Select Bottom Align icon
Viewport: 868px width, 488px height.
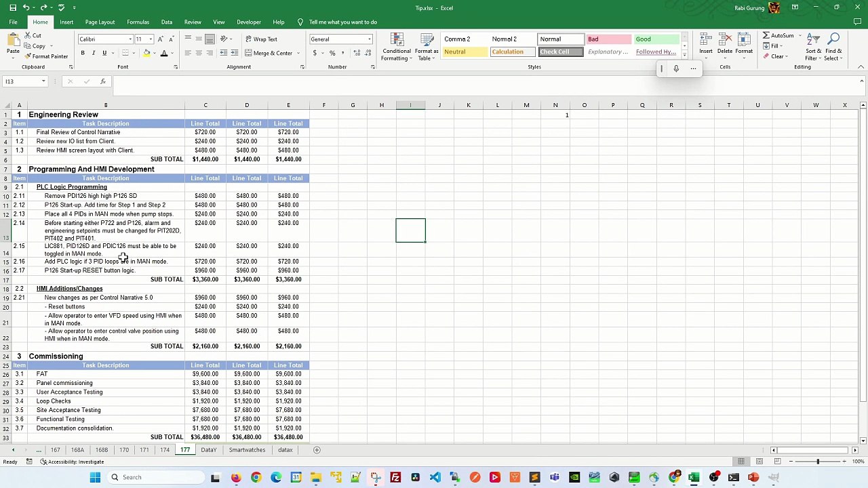[210, 39]
